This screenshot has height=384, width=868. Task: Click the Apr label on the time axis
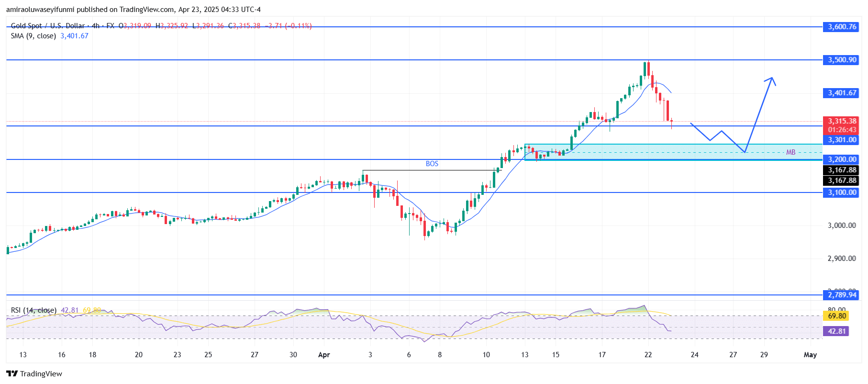point(324,355)
